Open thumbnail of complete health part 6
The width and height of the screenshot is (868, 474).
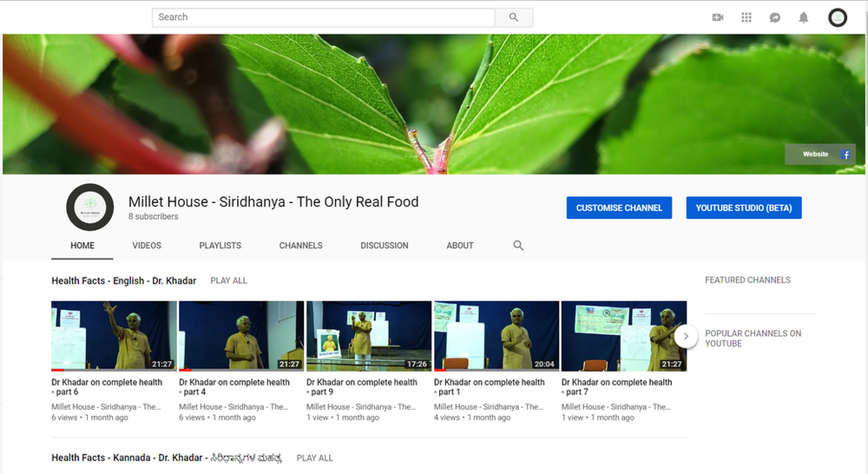coord(114,336)
